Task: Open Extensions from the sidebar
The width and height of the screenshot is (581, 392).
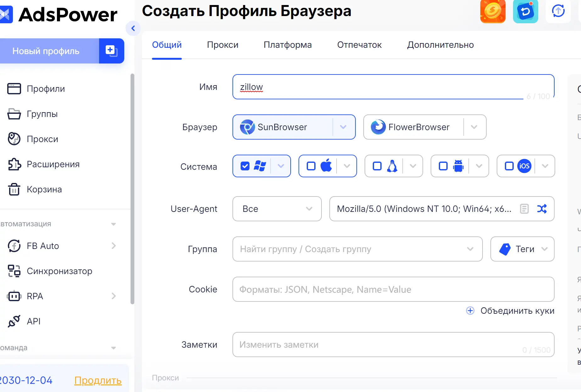Action: click(53, 164)
